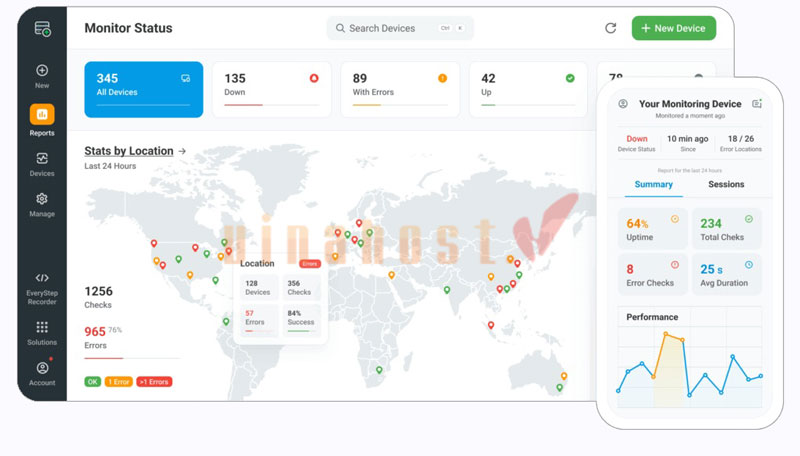The height and width of the screenshot is (456, 800).
Task: Click the Avg Duration clock icon
Action: (x=748, y=265)
